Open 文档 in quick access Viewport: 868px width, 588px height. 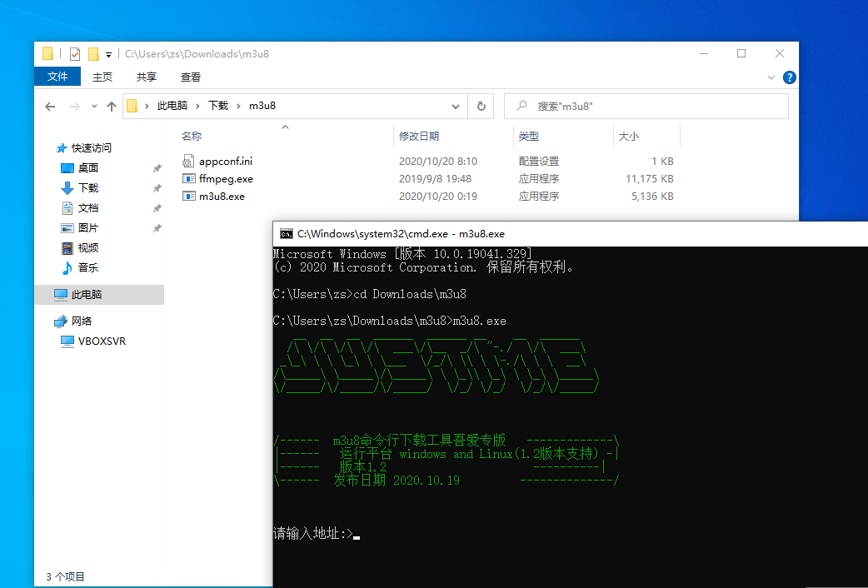click(88, 207)
